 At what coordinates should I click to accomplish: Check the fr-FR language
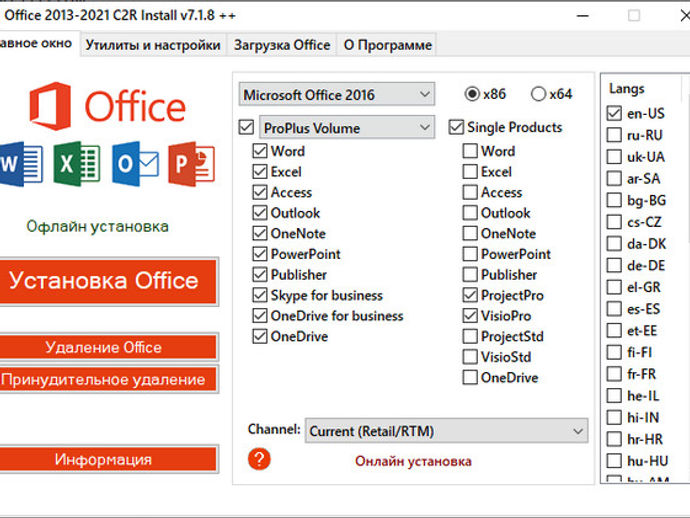click(614, 374)
